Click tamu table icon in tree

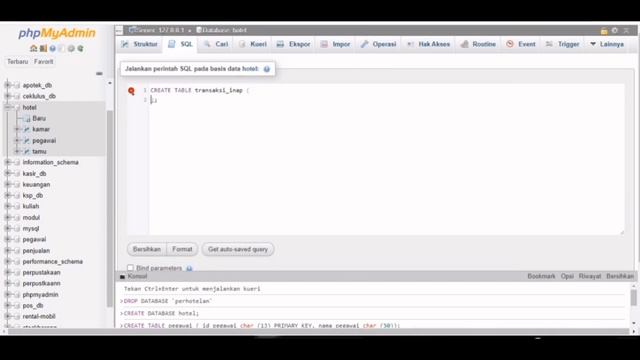coord(27,151)
